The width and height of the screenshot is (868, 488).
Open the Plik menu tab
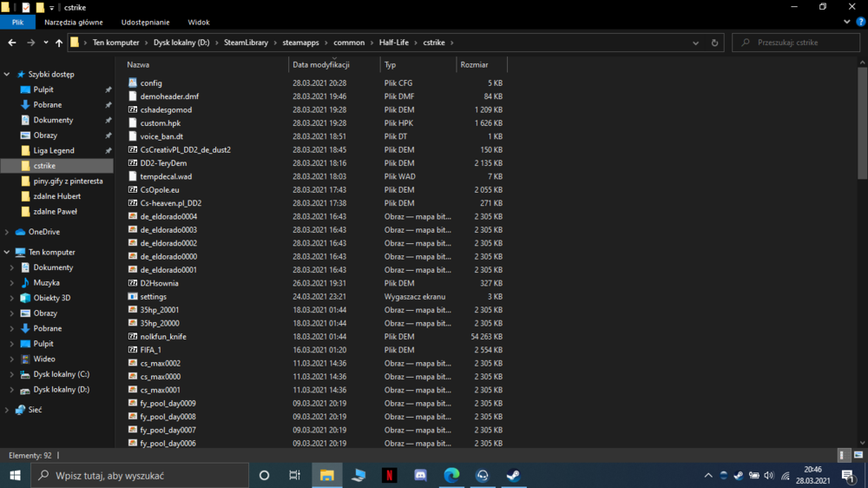coord(17,23)
